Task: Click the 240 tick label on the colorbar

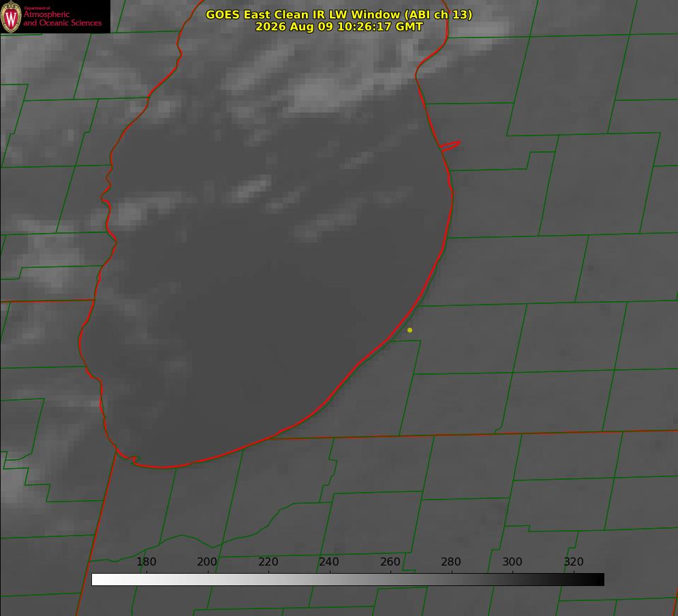Action: (329, 561)
